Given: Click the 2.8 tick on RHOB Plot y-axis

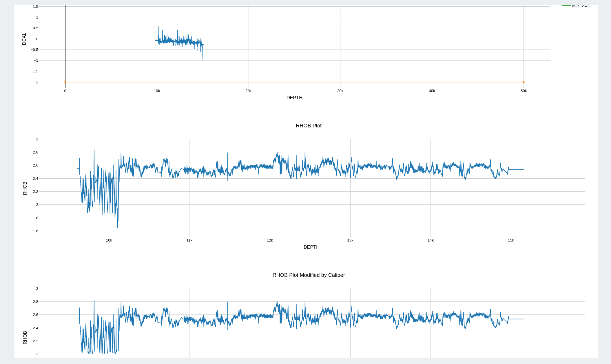Looking at the screenshot, I should click(x=35, y=152).
